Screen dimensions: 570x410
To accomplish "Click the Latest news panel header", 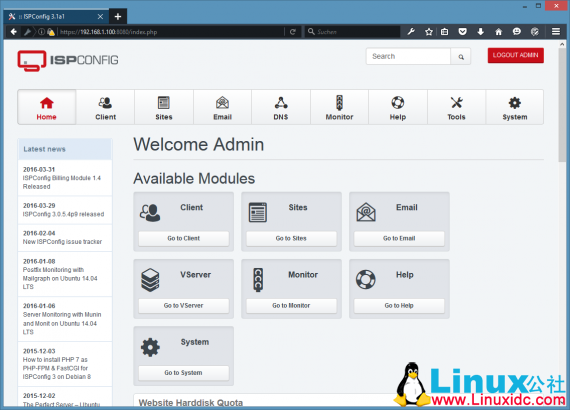I will (65, 149).
